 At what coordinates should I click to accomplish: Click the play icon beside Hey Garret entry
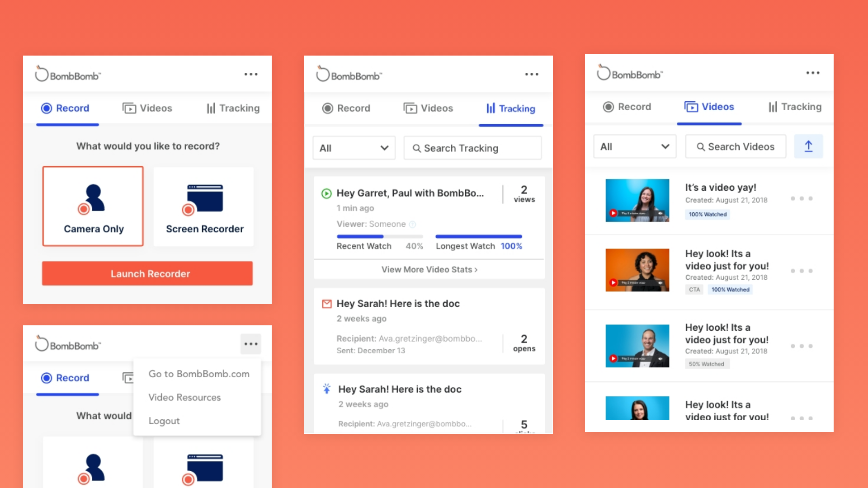click(326, 193)
